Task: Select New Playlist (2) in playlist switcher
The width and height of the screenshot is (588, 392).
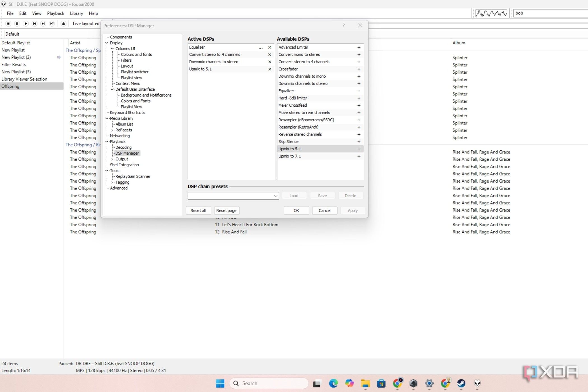Action: tap(16, 57)
